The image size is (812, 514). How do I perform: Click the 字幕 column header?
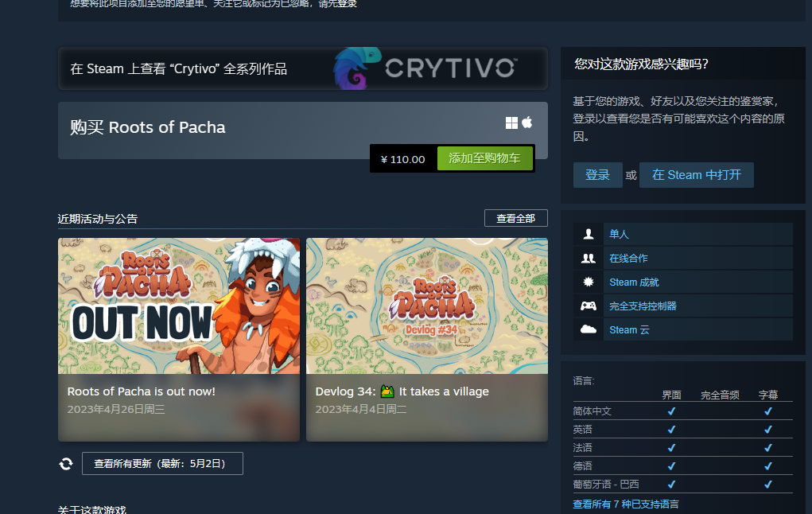click(x=768, y=395)
